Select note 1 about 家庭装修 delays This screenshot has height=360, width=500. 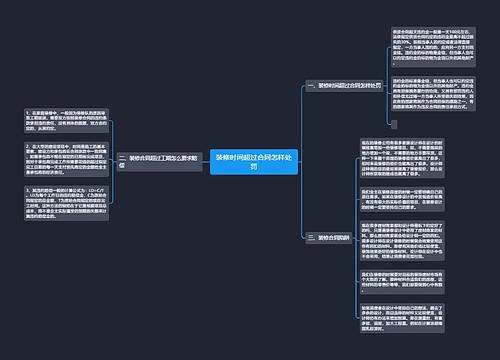pos(66,120)
